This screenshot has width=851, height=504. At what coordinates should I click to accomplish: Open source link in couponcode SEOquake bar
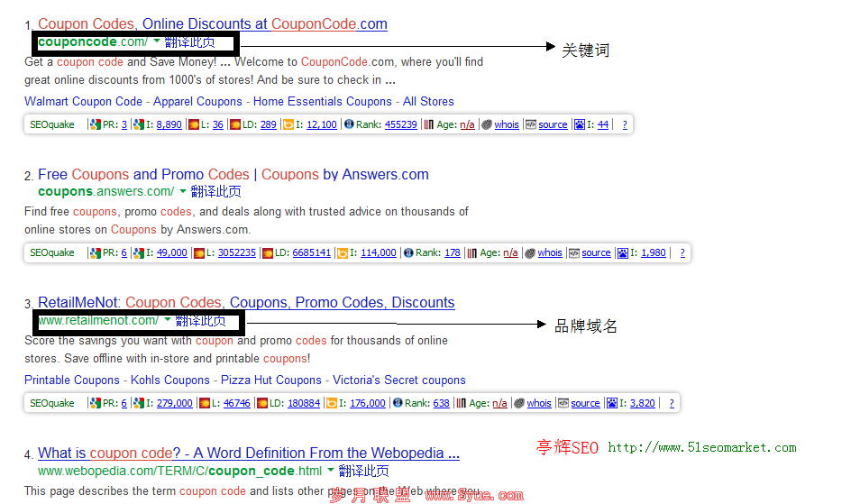tap(553, 124)
